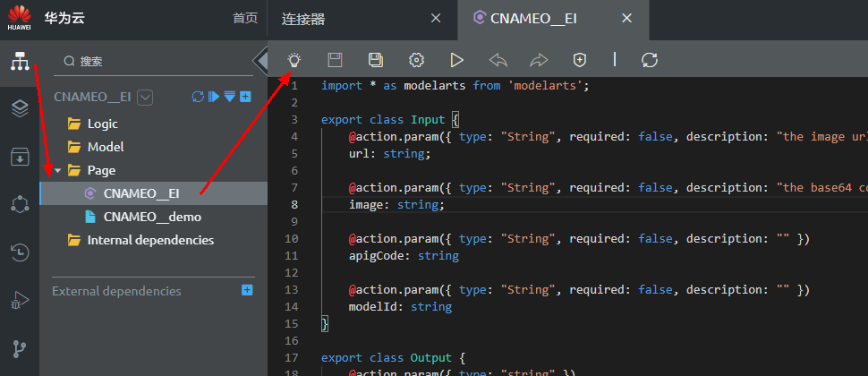Screen dimensions: 868x376
Task: Click the light bulb toolbar icon
Action: point(294,60)
